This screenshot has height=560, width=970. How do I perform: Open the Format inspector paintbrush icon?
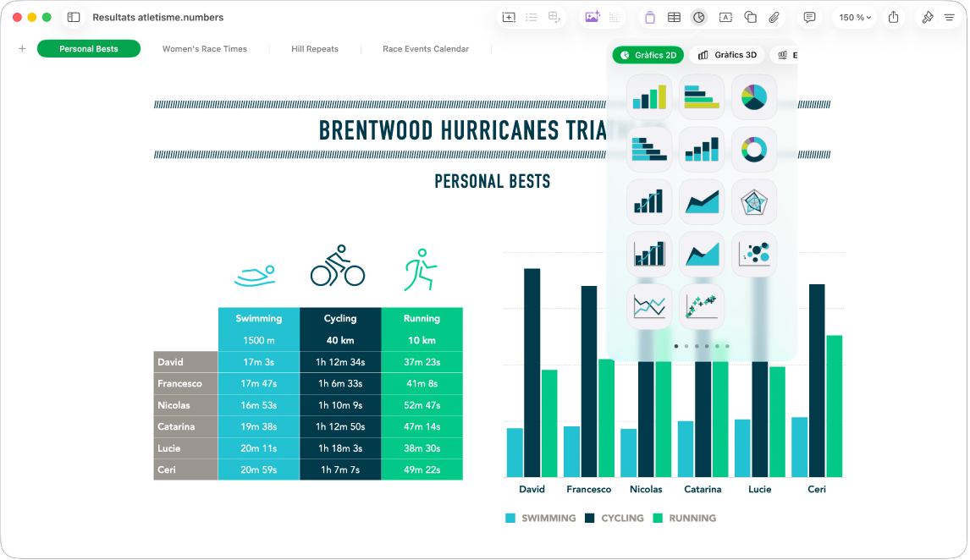tap(928, 17)
